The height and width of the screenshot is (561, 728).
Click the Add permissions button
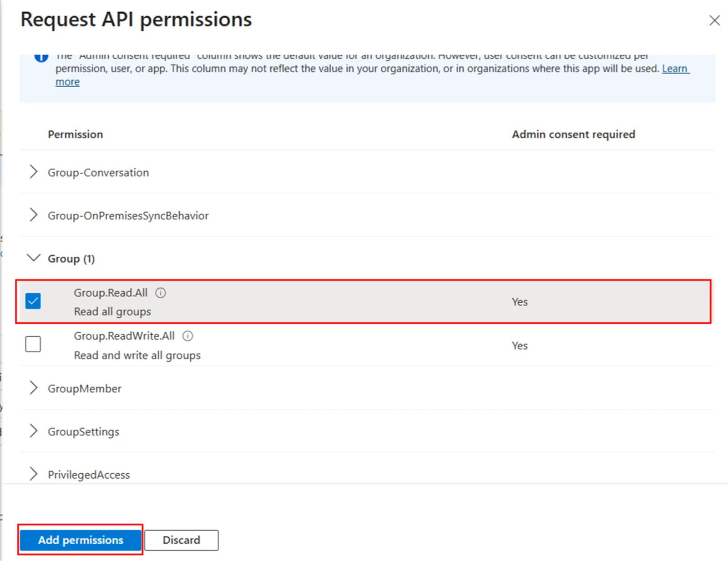pyautogui.click(x=80, y=540)
